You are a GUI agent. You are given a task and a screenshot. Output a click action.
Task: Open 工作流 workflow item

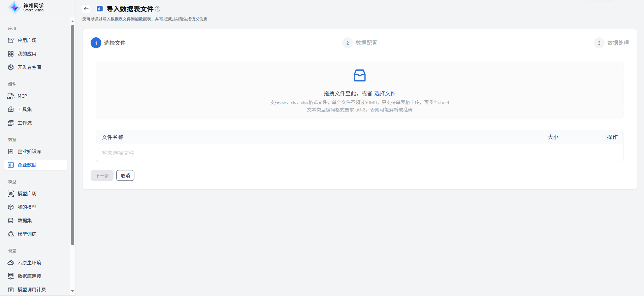click(x=25, y=123)
